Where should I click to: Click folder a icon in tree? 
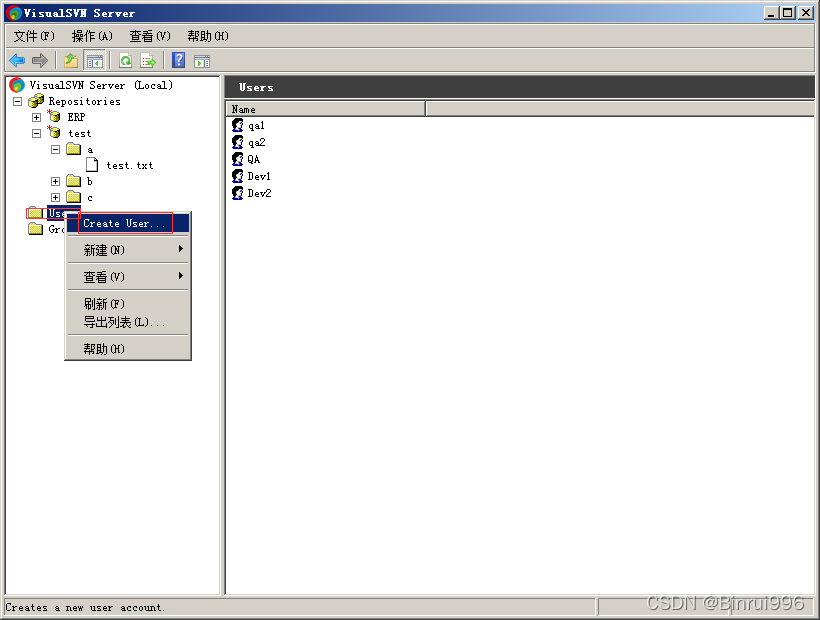tap(74, 149)
